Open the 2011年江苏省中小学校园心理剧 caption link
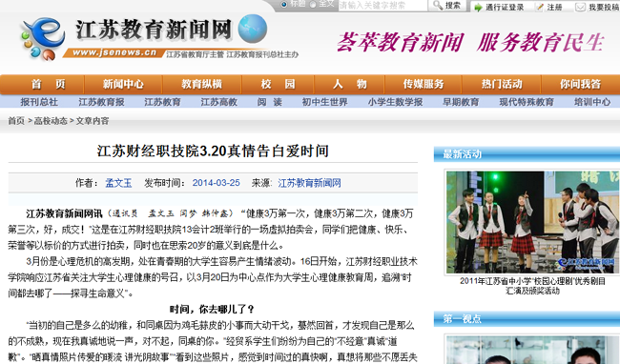The height and width of the screenshot is (364, 620). point(532,286)
